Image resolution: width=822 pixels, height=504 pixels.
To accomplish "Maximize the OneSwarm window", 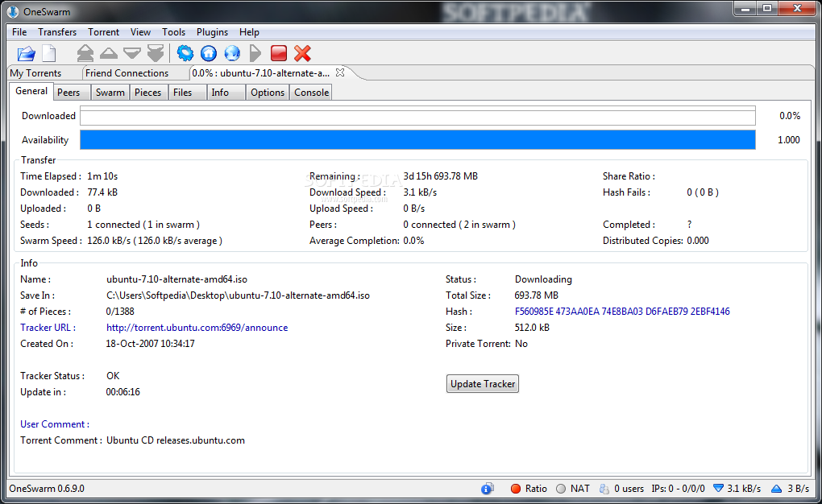I will pos(767,8).
